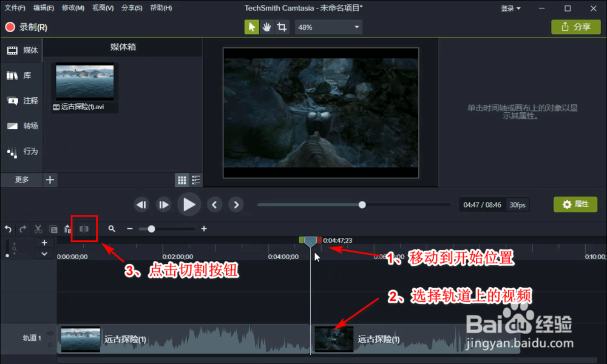Add a new track with plus button
Viewport: 607px width, 364px height.
44,243
